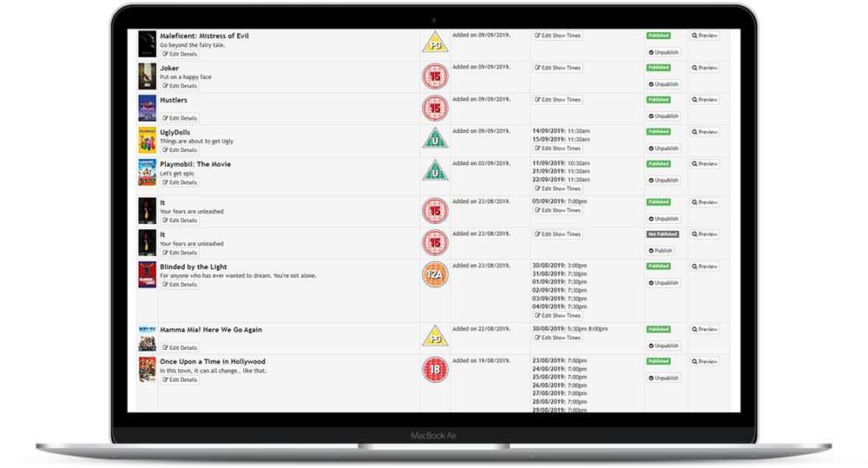
Task: Click the U rating icon for UglyDolls
Action: 434,140
